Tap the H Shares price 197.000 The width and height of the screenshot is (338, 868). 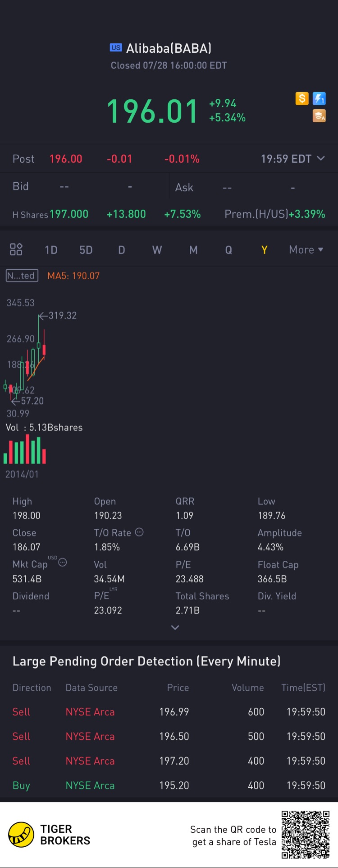pyautogui.click(x=69, y=214)
